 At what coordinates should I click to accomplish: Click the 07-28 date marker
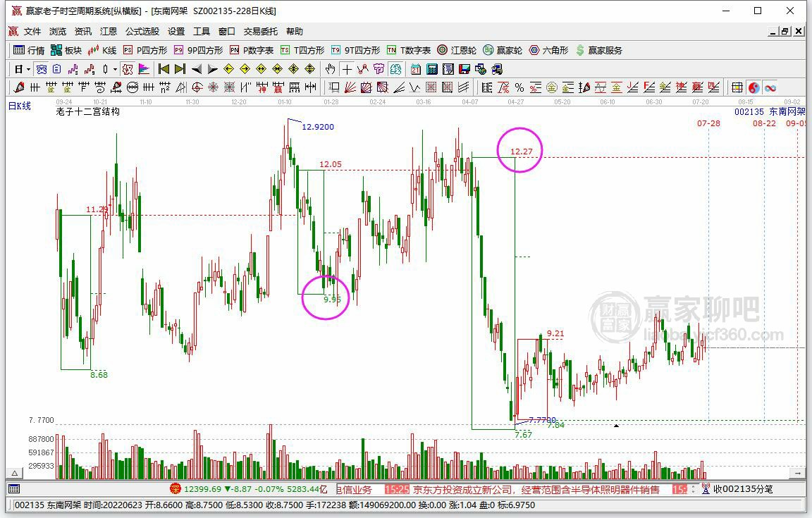point(708,123)
